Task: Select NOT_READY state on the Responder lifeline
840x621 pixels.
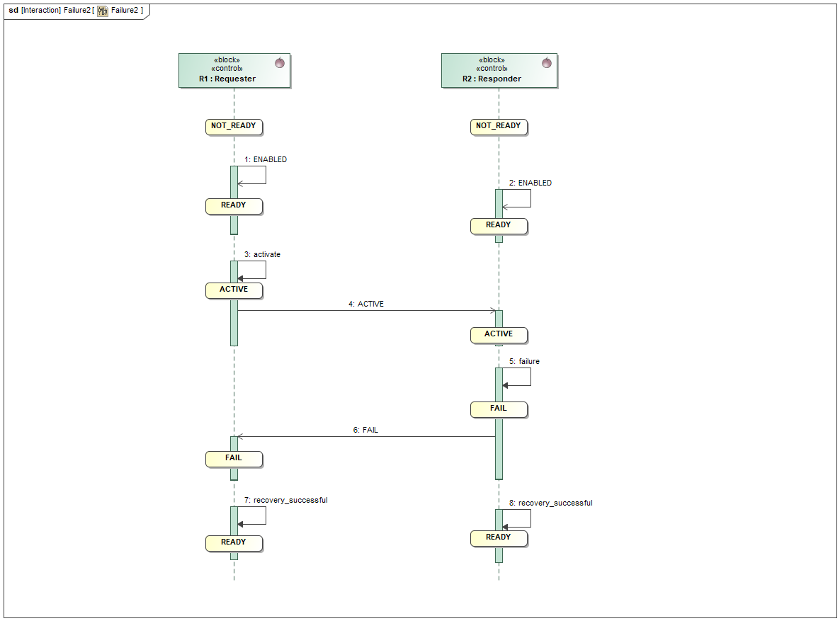Action: point(498,127)
